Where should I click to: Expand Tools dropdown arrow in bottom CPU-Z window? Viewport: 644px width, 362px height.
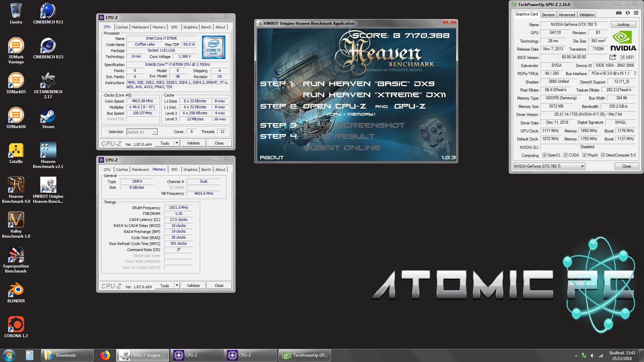point(177,286)
